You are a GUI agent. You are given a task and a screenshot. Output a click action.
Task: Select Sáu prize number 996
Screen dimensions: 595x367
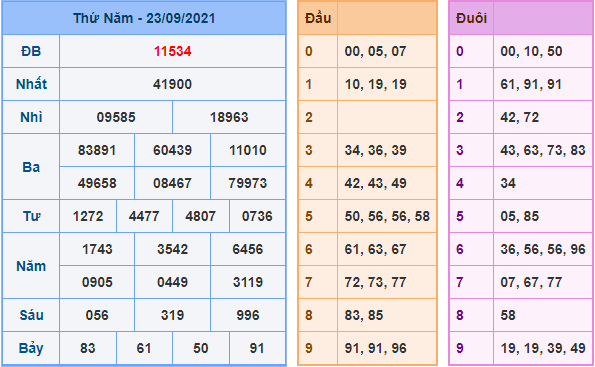tap(248, 315)
